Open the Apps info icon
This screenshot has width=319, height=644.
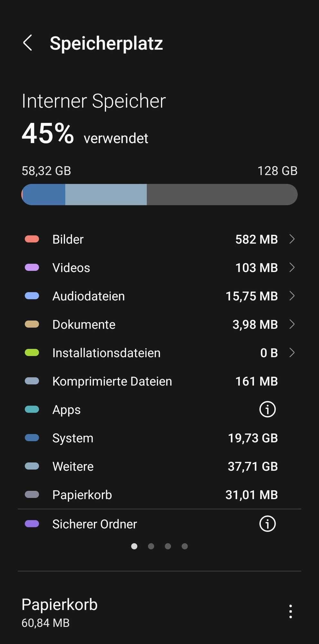(268, 409)
